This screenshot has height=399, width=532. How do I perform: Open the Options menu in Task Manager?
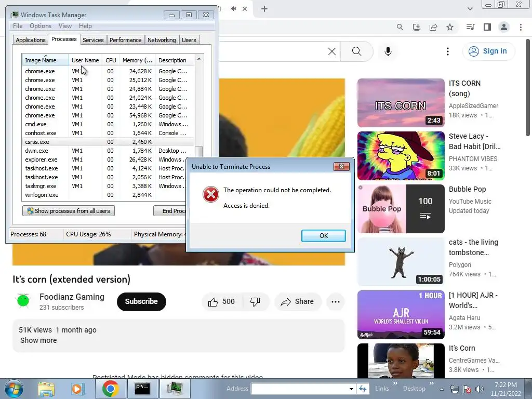[x=41, y=26]
